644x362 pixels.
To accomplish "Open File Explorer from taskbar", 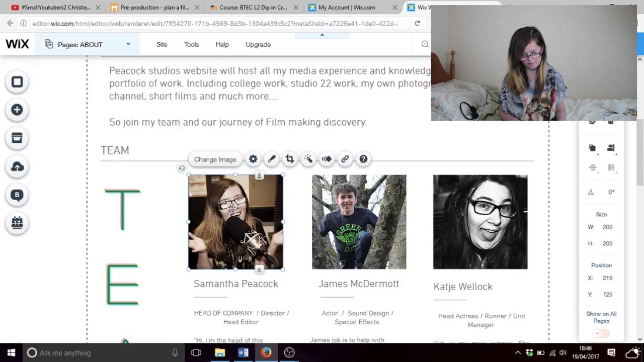I will point(220,352).
